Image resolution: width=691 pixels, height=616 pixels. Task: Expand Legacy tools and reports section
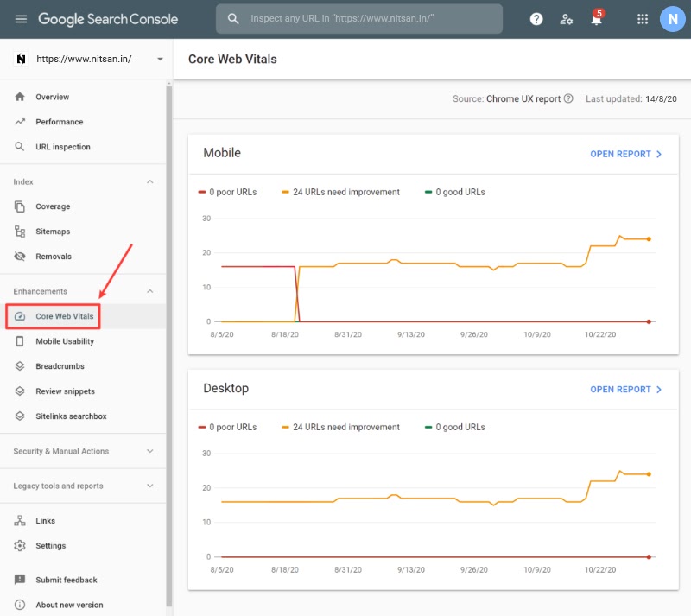149,486
